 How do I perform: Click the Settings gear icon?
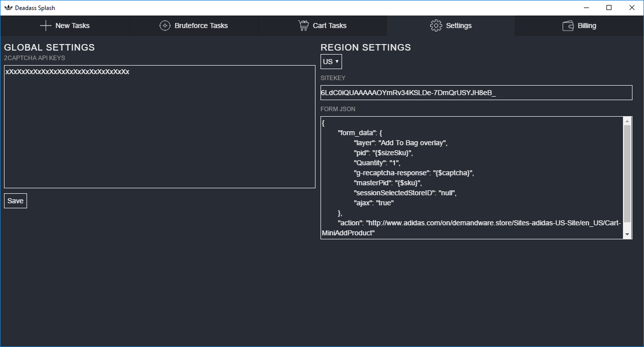(436, 26)
